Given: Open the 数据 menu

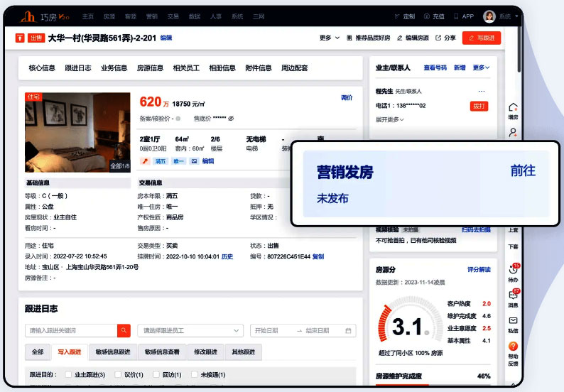Looking at the screenshot, I should click(195, 16).
